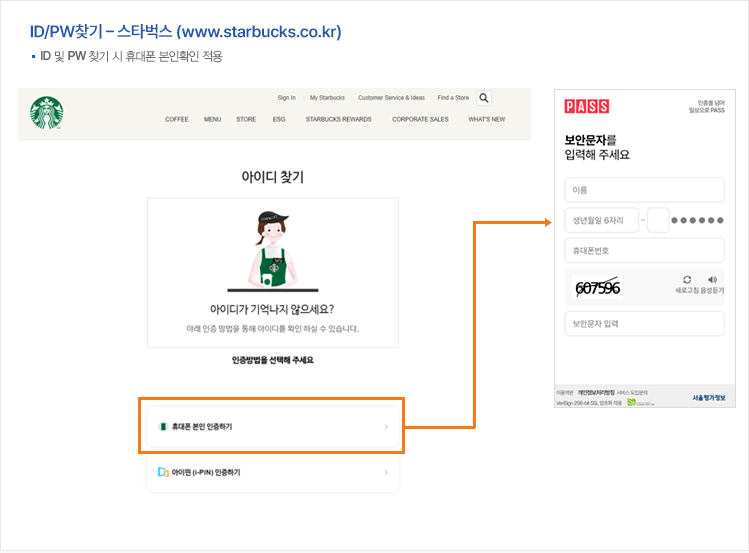Go to My Starbucks link
Screen dimensions: 749x553
pos(327,98)
